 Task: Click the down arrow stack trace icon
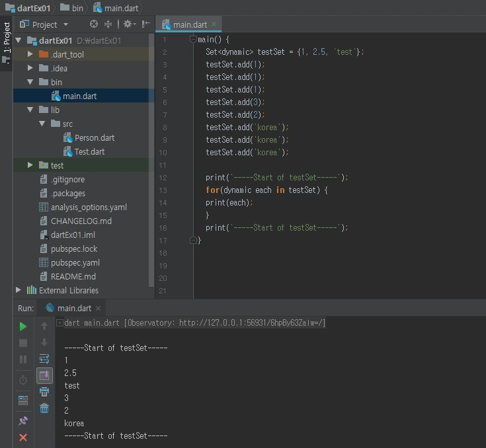tap(44, 342)
